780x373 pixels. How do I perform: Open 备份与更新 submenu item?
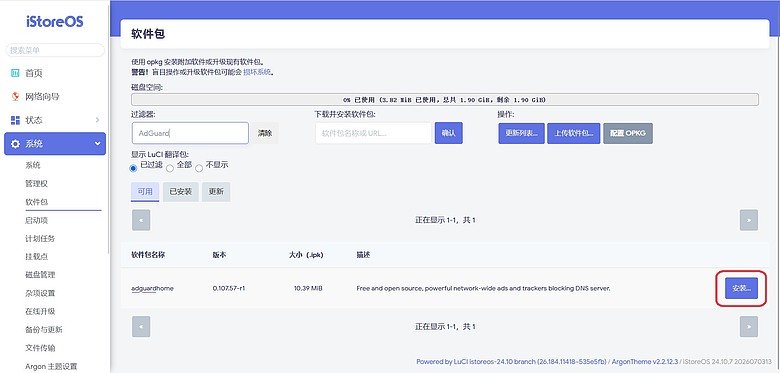[44, 330]
